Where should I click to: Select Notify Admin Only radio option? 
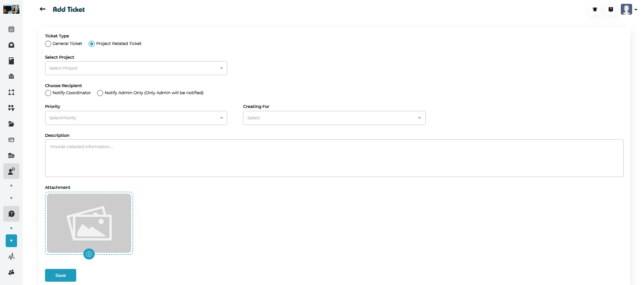pos(100,93)
